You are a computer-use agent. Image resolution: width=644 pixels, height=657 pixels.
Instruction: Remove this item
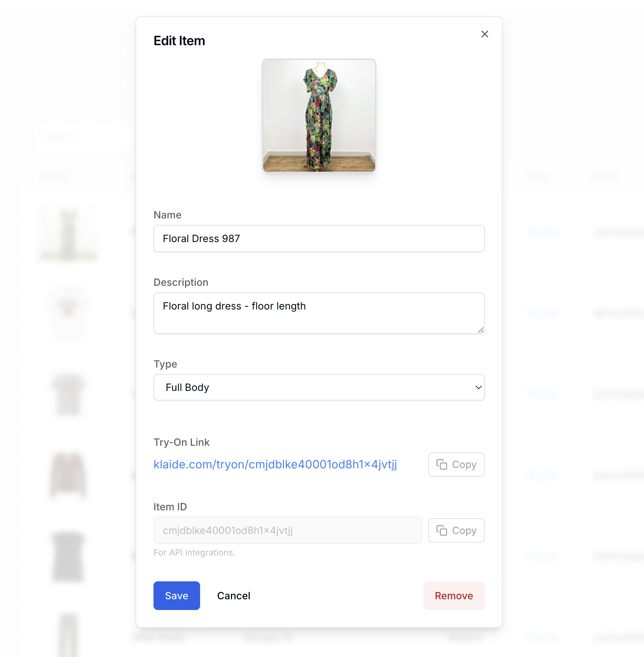454,596
